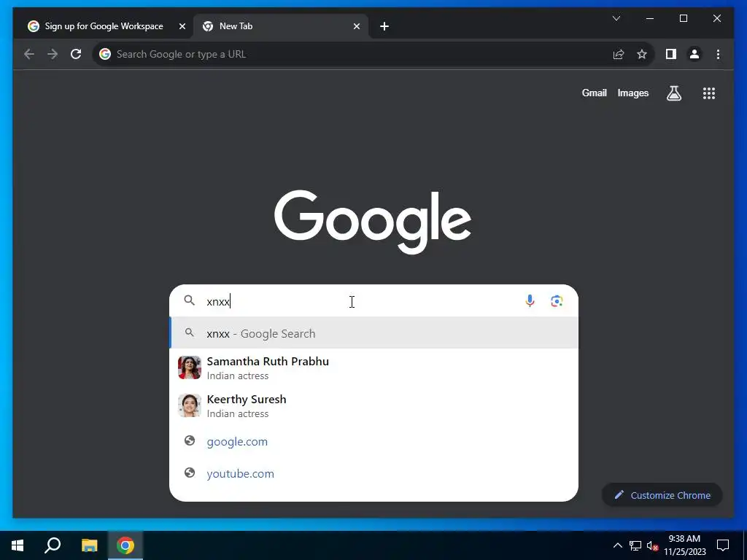Image resolution: width=747 pixels, height=560 pixels.
Task: Open the Google apps grid
Action: 709,93
